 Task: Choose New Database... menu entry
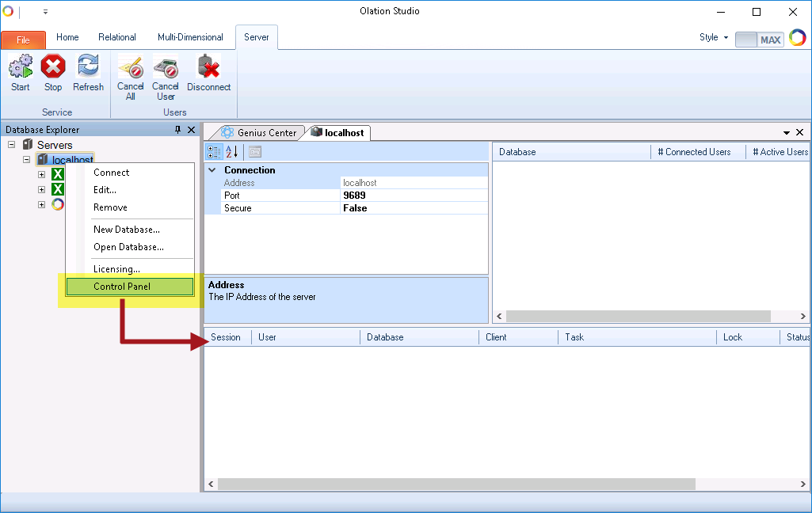point(127,230)
